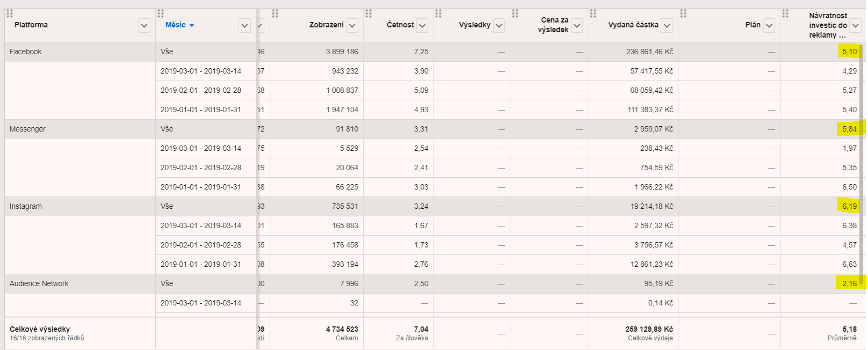Click the Instagram January impressions 393 194
The width and height of the screenshot is (868, 350).
pos(345,264)
